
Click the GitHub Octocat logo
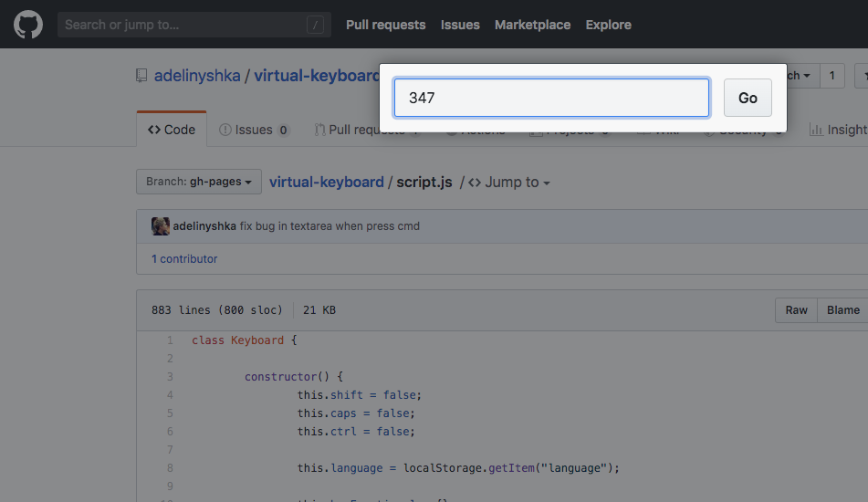point(28,25)
